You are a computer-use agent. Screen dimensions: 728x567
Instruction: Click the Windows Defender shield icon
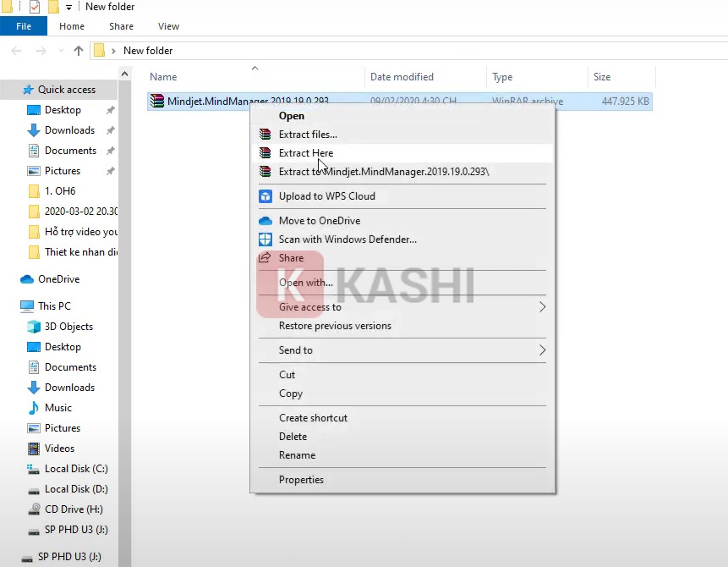pyautogui.click(x=265, y=239)
